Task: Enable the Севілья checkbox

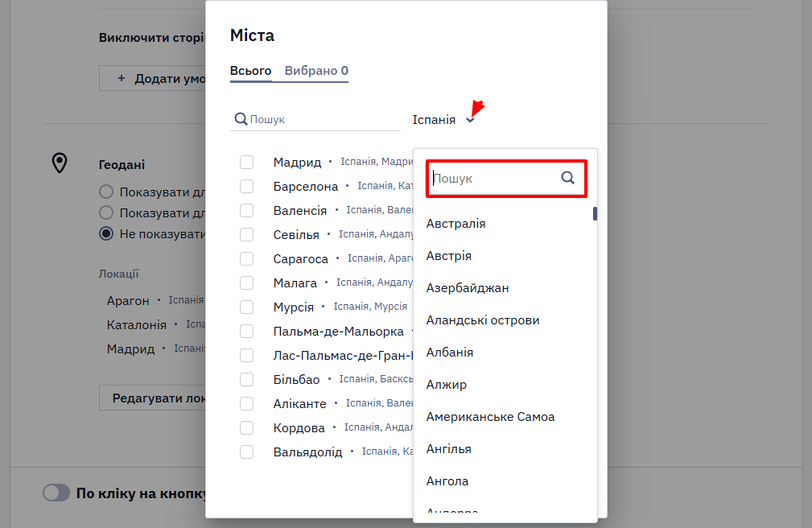Action: (246, 235)
